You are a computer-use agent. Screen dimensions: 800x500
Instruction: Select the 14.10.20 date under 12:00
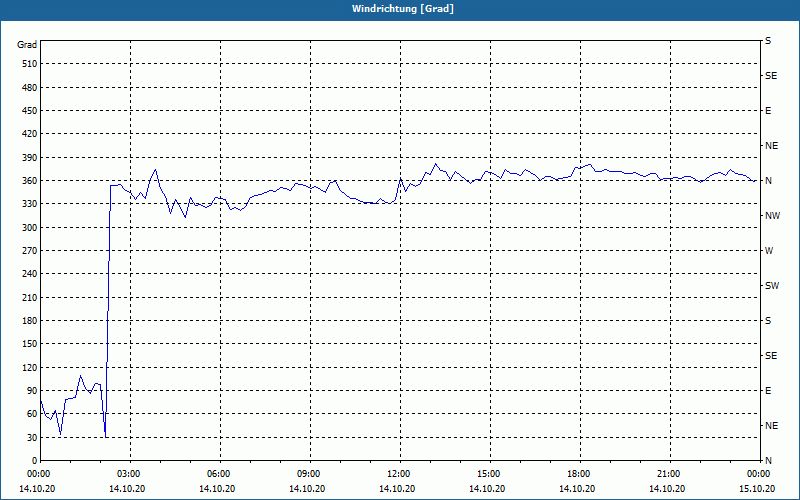point(397,489)
